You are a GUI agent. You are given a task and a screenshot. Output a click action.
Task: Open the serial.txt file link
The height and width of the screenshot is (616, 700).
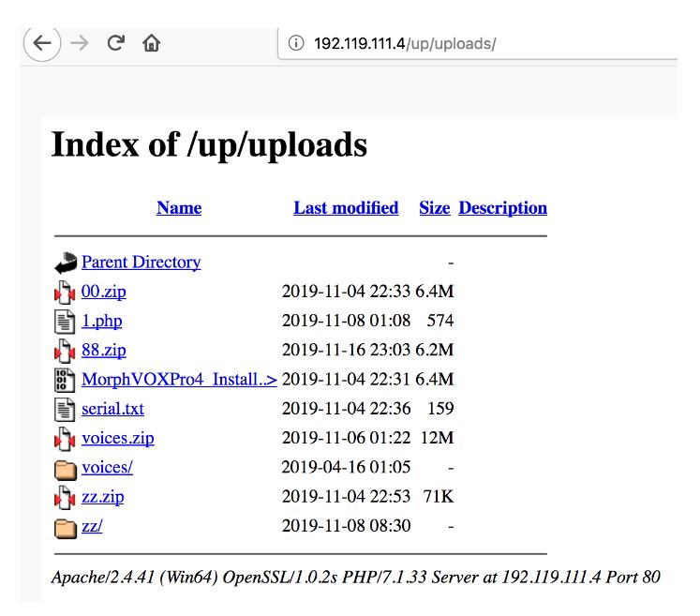tap(112, 409)
